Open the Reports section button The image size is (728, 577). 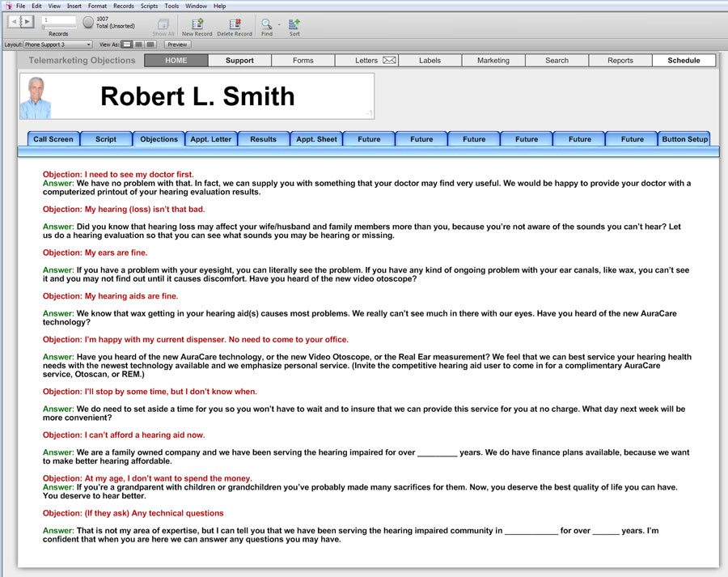coord(620,61)
